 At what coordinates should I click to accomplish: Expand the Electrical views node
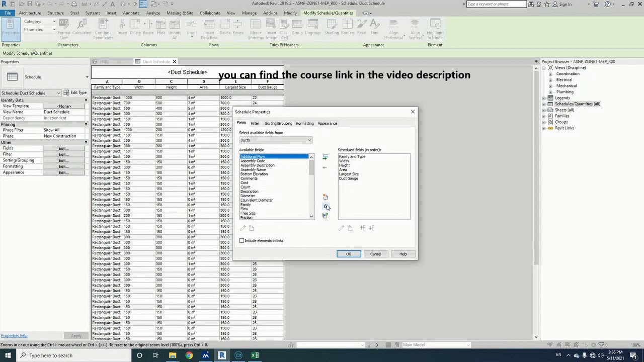tap(550, 80)
